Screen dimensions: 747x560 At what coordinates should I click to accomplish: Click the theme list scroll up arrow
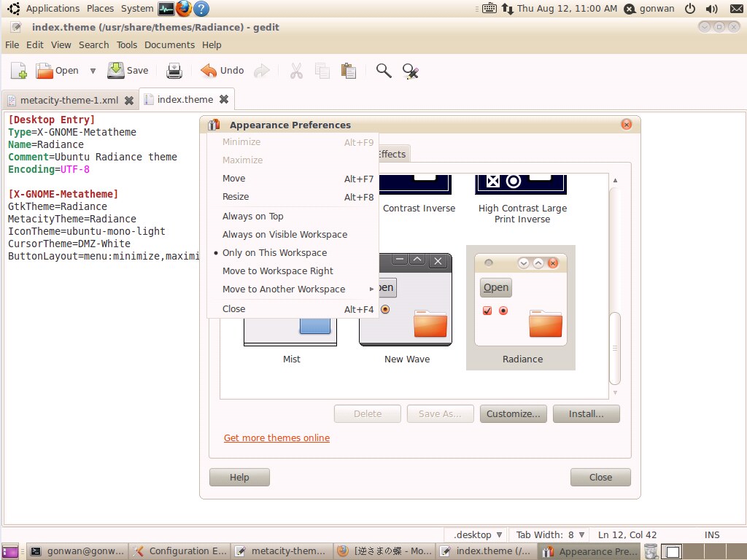615,181
